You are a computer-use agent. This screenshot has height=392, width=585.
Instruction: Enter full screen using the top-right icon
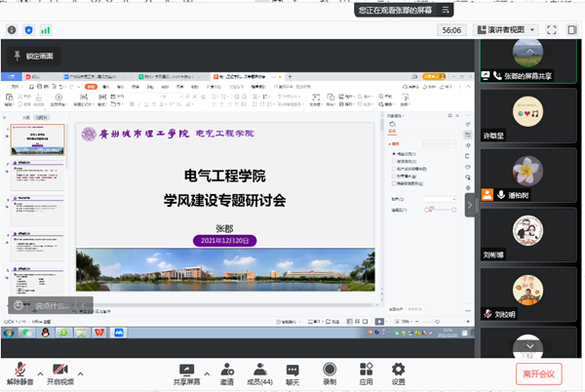click(x=551, y=30)
